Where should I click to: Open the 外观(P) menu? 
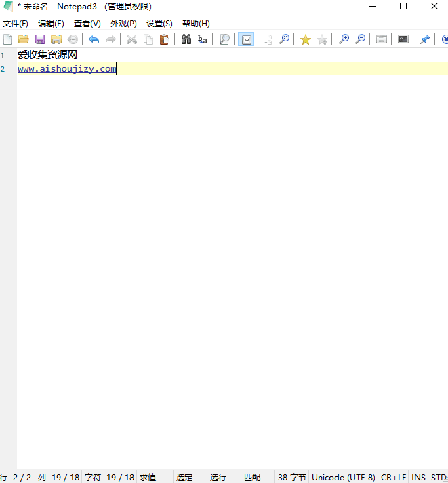[123, 24]
